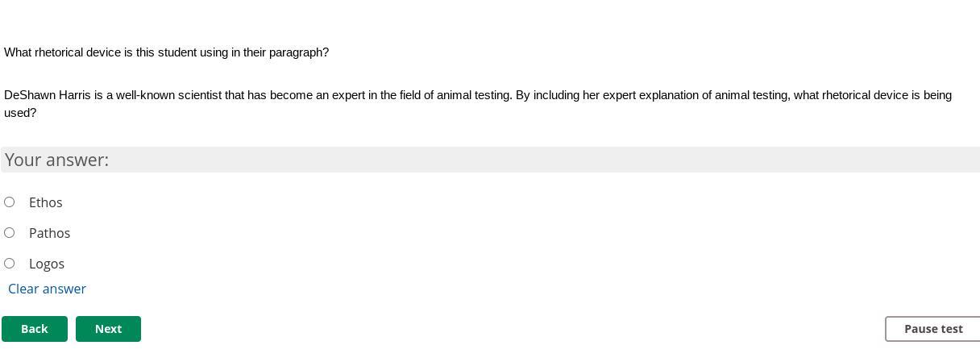Pause the test
The height and width of the screenshot is (362, 980).
coord(932,329)
